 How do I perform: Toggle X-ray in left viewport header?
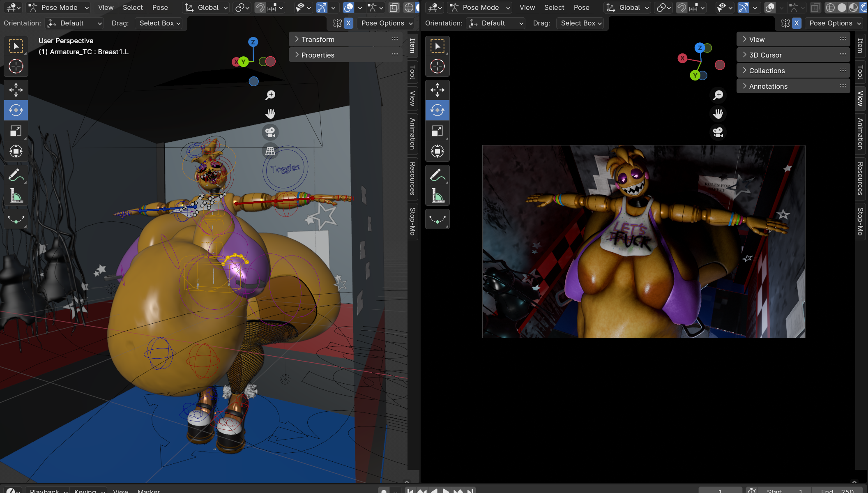pos(394,7)
